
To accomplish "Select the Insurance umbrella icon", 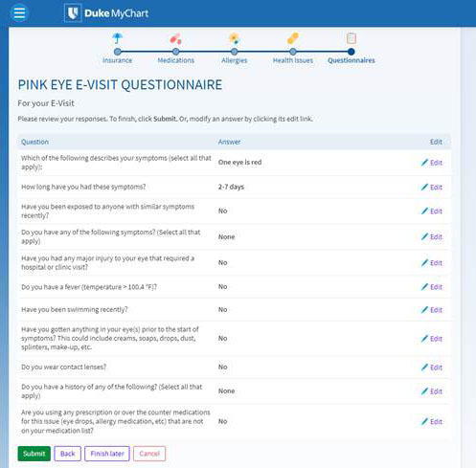I will (x=118, y=38).
